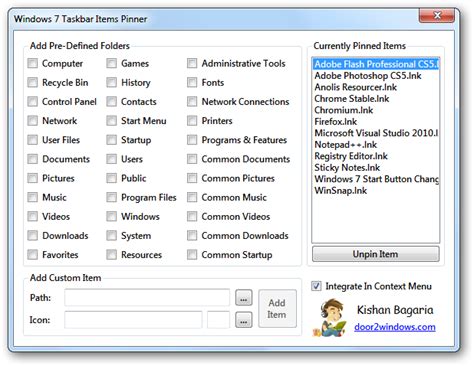Image resolution: width=474 pixels, height=366 pixels.
Task: Check the Favorites checkbox
Action: [x=32, y=255]
